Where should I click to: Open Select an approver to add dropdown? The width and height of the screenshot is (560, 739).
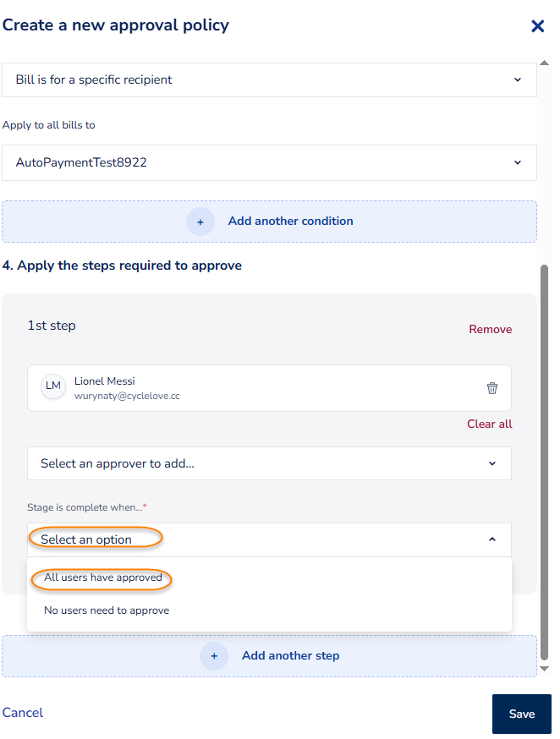pyautogui.click(x=269, y=463)
